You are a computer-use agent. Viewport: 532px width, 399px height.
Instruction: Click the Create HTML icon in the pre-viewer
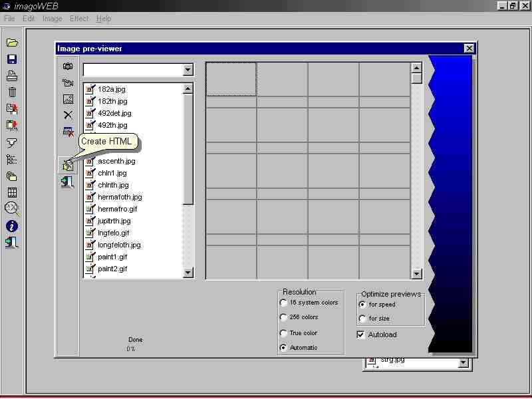coord(67,165)
